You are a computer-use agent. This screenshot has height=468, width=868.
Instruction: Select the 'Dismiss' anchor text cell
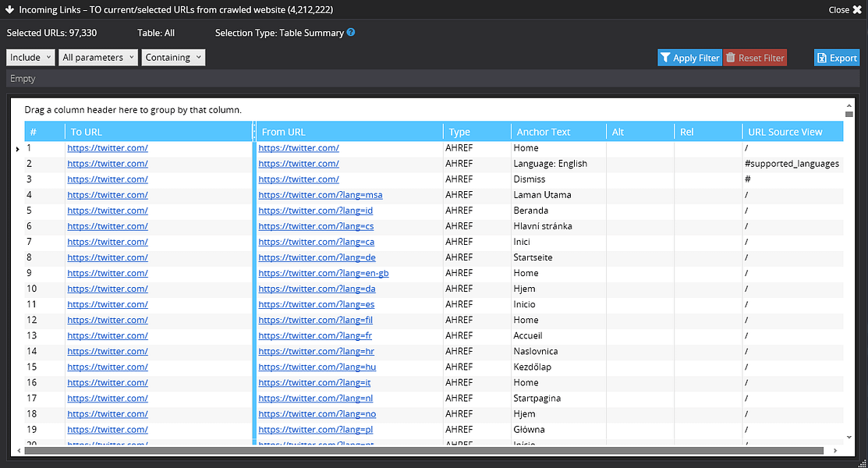pyautogui.click(x=558, y=179)
